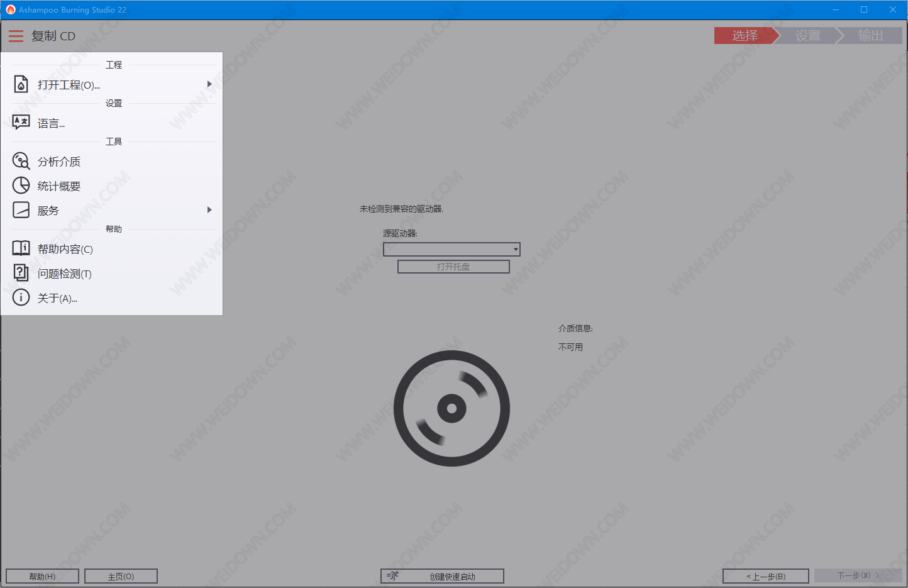Viewport: 908px width, 588px height.
Task: Click the 介质信息 label
Action: pyautogui.click(x=575, y=328)
